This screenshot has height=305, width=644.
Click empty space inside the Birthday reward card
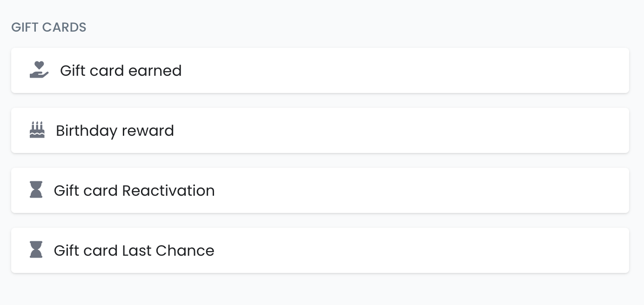tap(396, 131)
